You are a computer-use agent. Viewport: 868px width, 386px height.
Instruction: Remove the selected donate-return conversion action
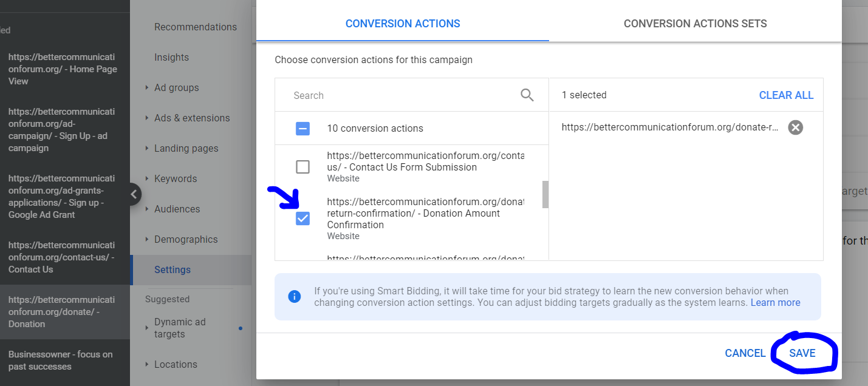click(x=796, y=127)
